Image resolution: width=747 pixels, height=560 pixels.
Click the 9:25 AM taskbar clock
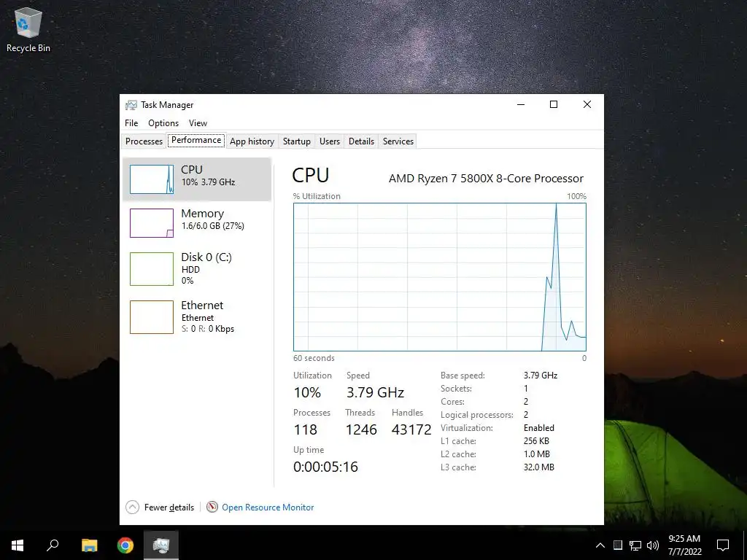click(684, 539)
